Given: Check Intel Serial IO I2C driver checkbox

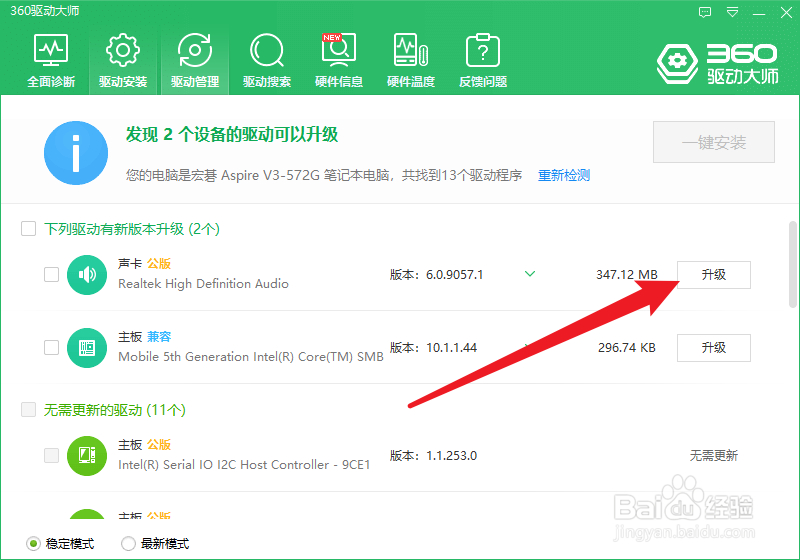Looking at the screenshot, I should (52, 455).
